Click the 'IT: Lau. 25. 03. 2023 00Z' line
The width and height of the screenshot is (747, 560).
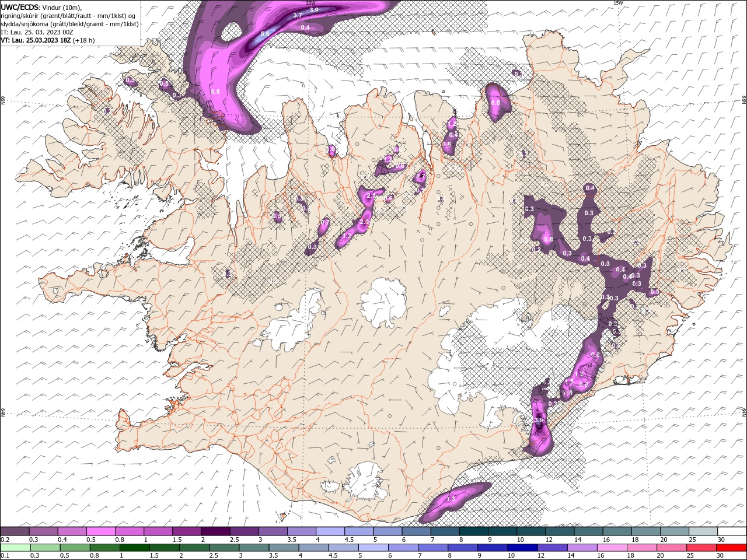37,32
